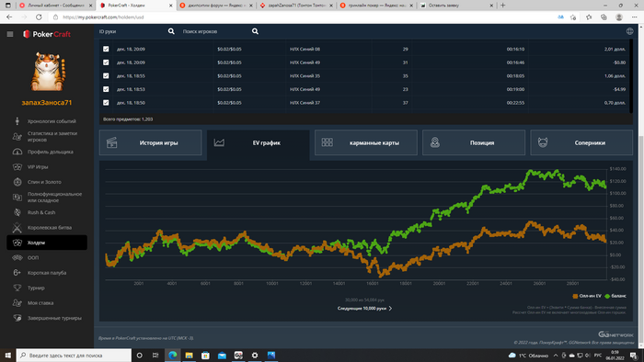Toggle баланс legend green swatch

click(x=607, y=296)
